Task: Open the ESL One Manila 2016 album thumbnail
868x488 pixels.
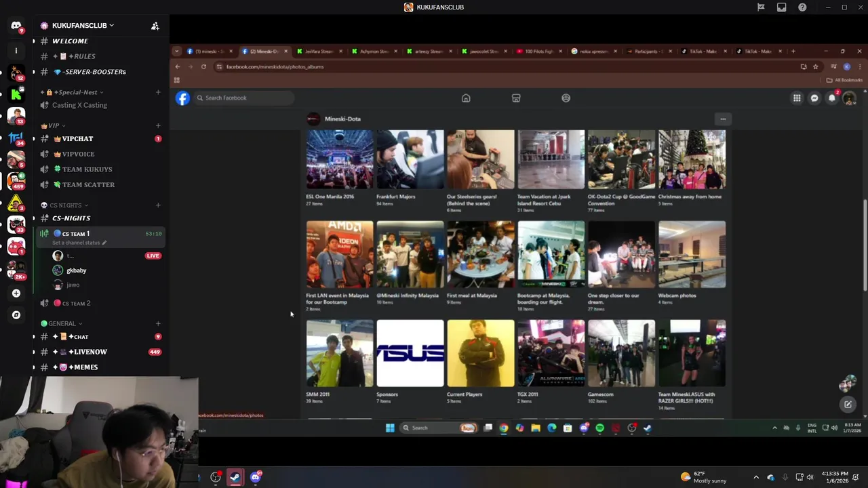Action: point(340,159)
